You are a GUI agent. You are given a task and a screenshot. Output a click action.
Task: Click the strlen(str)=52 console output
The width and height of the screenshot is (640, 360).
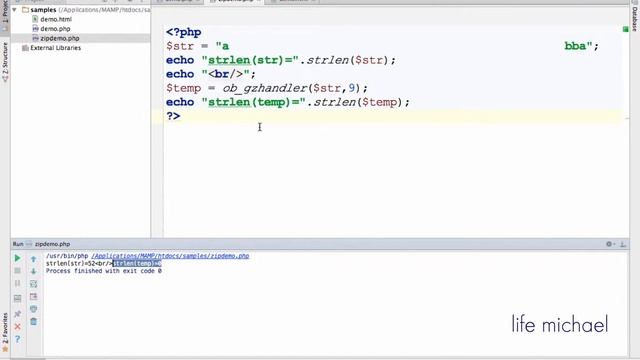point(70,264)
